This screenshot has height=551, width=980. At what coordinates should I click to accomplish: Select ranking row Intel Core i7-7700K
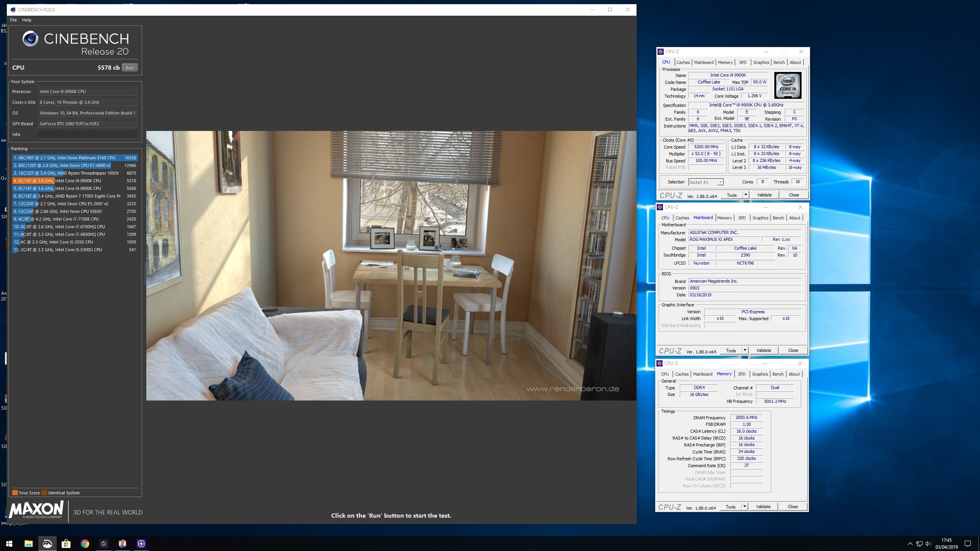(x=75, y=219)
